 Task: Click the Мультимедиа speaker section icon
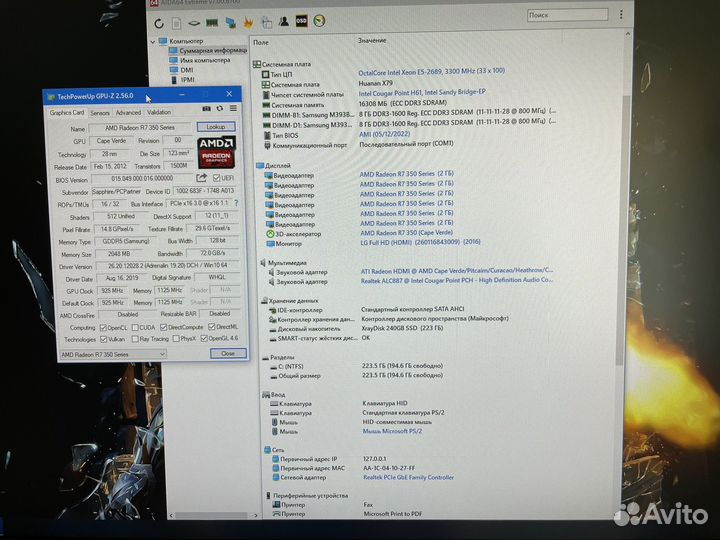tap(263, 263)
